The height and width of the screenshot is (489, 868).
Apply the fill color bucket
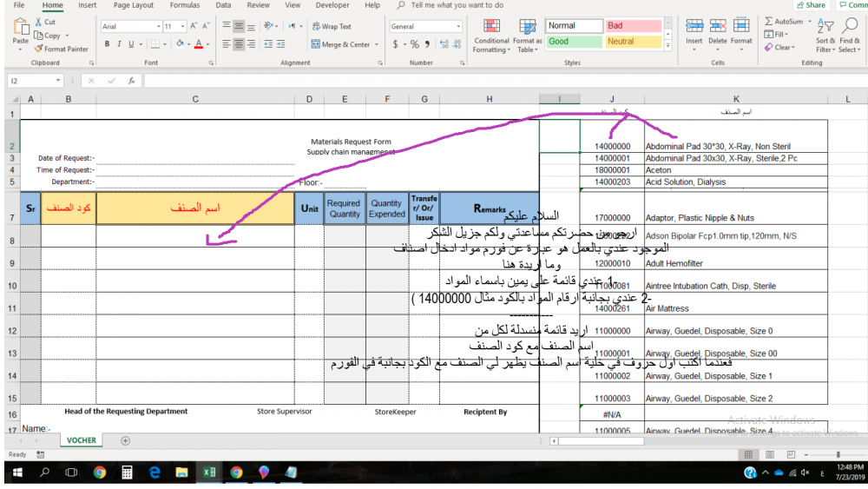180,43
